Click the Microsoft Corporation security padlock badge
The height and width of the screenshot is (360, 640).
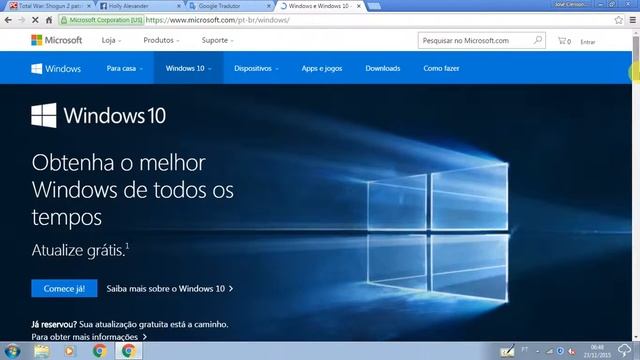click(101, 20)
